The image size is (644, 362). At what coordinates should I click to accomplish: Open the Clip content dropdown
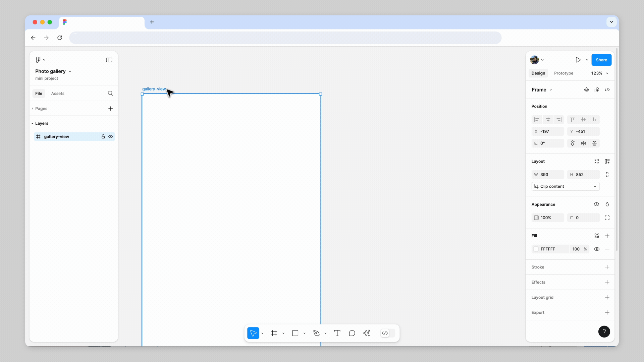click(565, 186)
